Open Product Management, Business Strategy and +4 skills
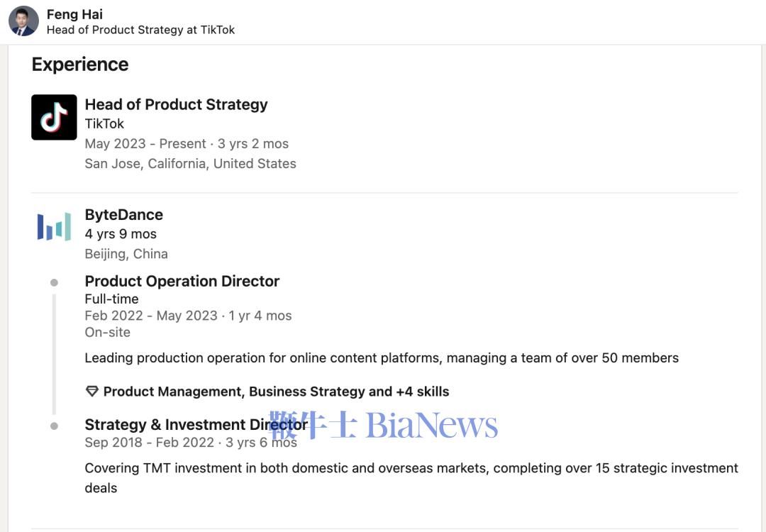Viewport: 766px width, 532px height. click(276, 392)
